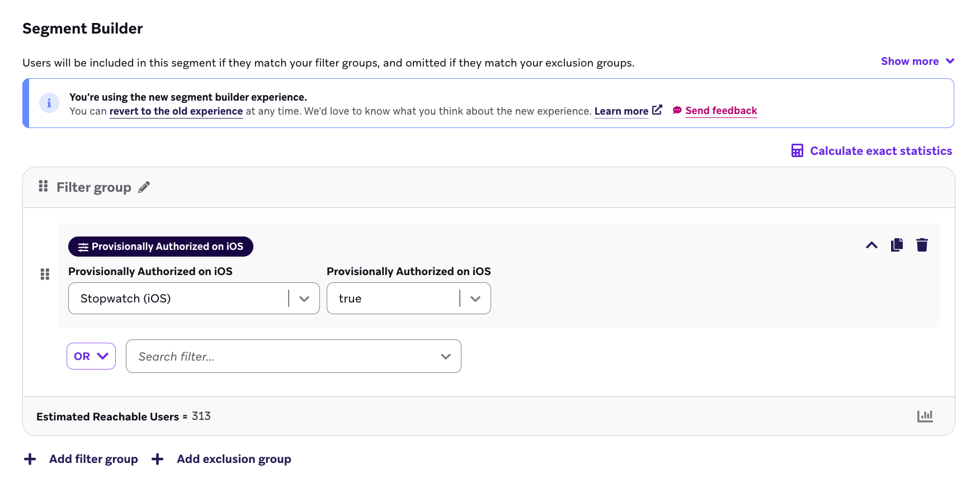This screenshot has width=980, height=492.
Task: Grab the Filter group drag handle
Action: pyautogui.click(x=43, y=186)
